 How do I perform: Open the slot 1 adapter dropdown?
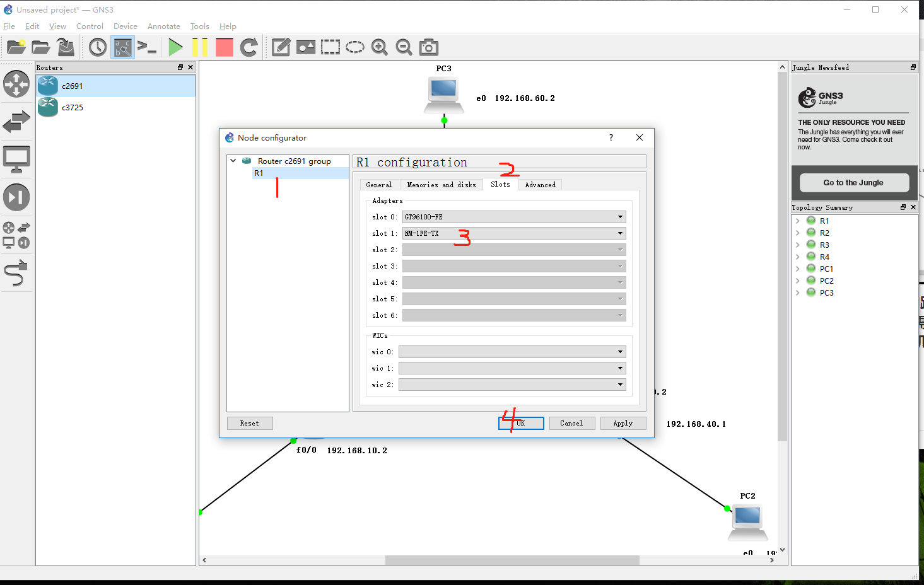coord(514,233)
